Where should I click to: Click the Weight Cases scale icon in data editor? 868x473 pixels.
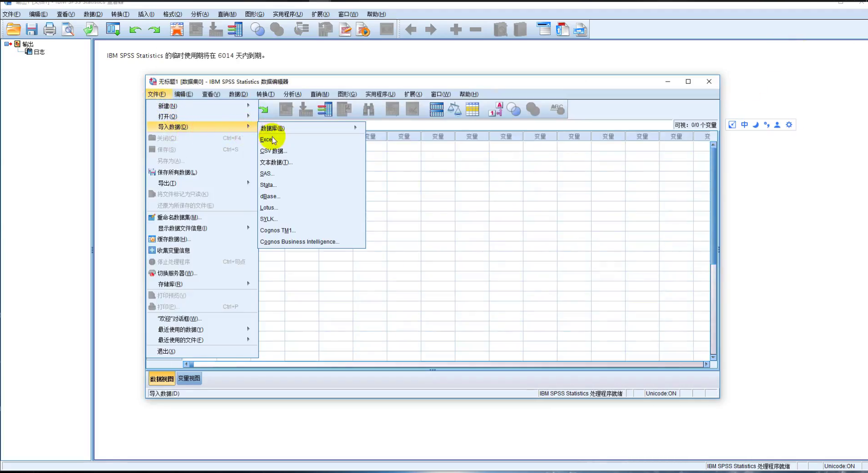pos(454,109)
